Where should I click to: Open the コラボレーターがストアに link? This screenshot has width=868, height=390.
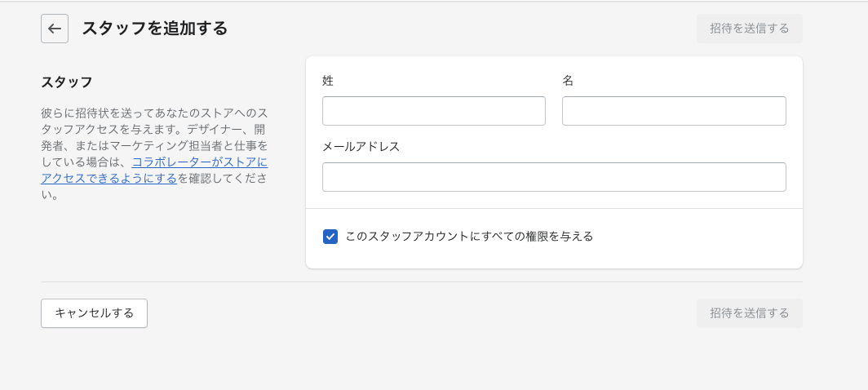click(x=200, y=162)
